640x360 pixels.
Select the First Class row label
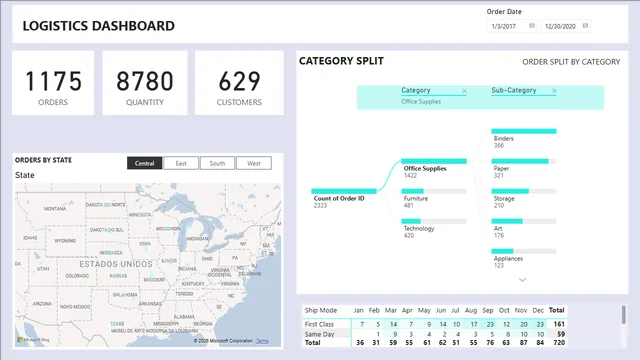click(x=319, y=324)
